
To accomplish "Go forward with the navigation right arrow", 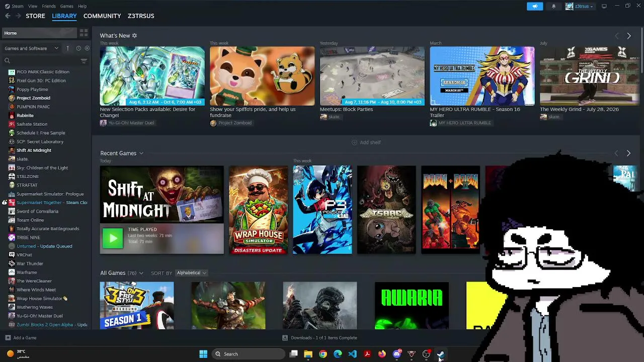I will [x=18, y=16].
